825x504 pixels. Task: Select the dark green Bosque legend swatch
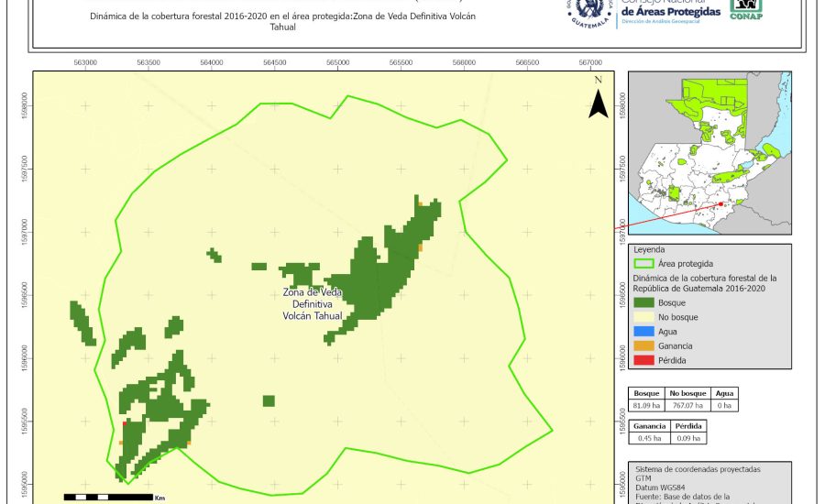[644, 301]
